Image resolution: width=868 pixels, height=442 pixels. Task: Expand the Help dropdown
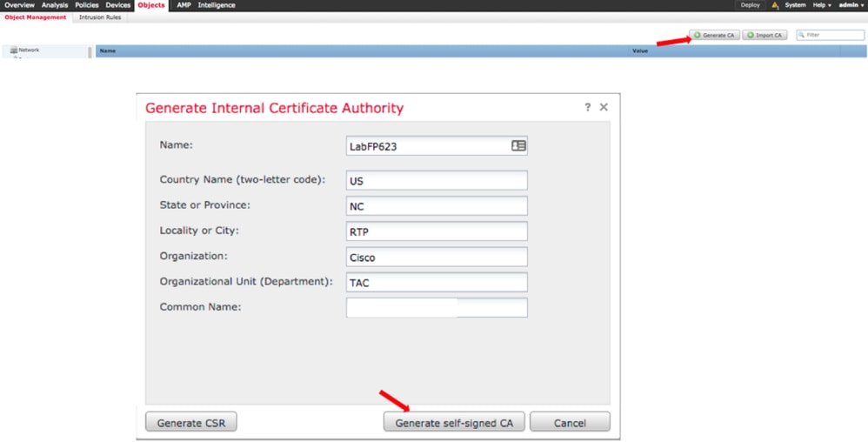click(822, 5)
